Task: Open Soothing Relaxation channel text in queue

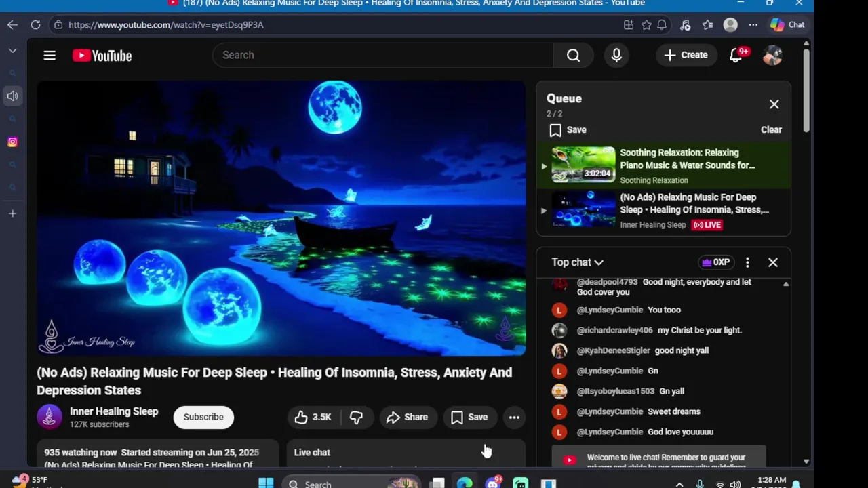Action: 654,180
